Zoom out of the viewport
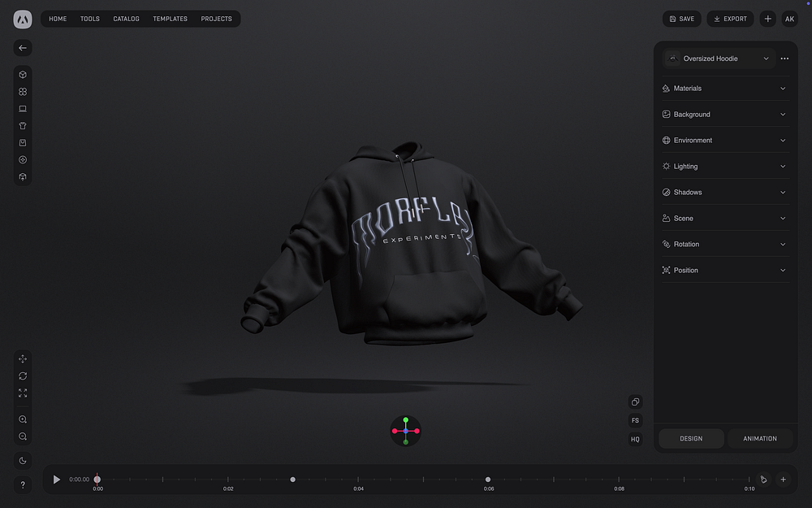This screenshot has width=812, height=508. coord(23,436)
